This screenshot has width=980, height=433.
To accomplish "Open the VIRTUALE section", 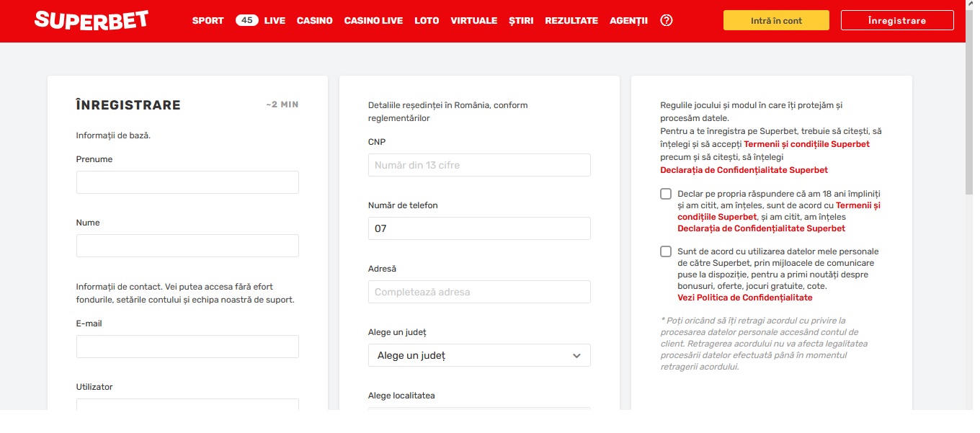I will pyautogui.click(x=474, y=21).
